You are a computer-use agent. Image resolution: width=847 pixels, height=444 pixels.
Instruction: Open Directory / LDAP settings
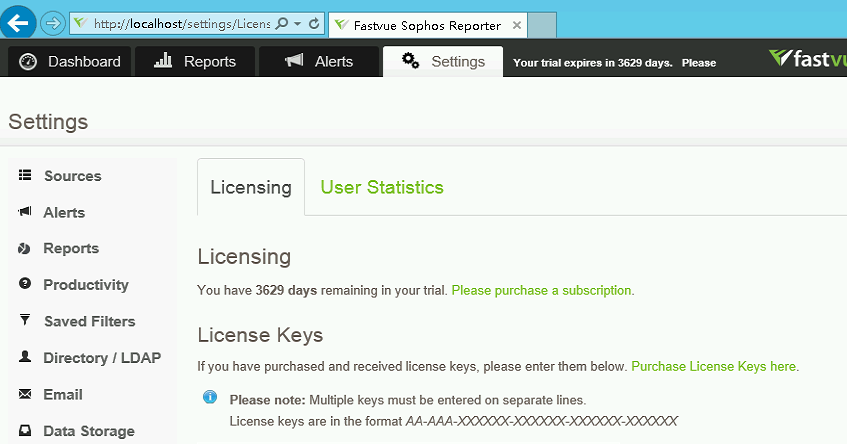(x=102, y=358)
